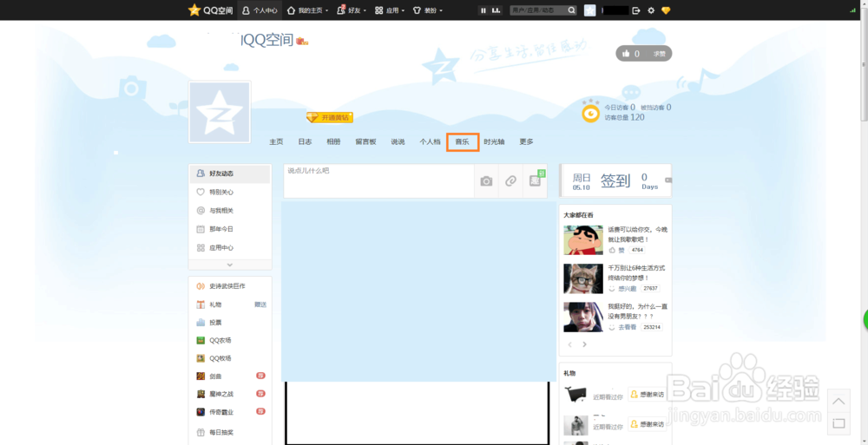Screen dimensions: 868x445
Task: Open the 时光轴 tab
Action: click(495, 141)
